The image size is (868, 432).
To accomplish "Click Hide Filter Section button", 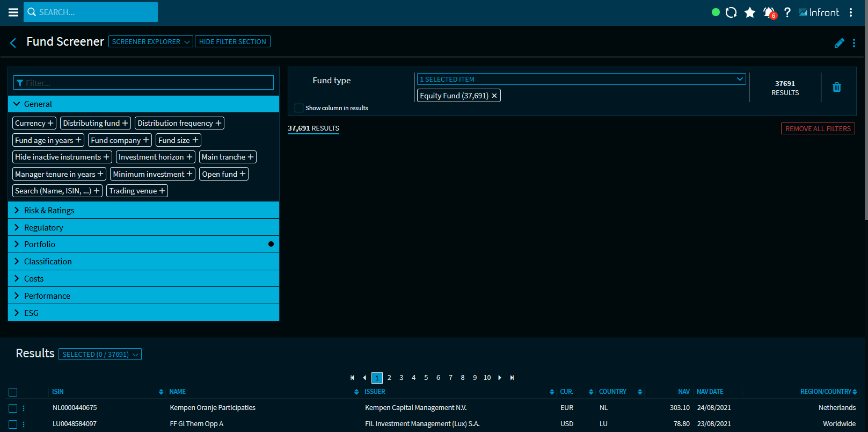I will pyautogui.click(x=232, y=42).
